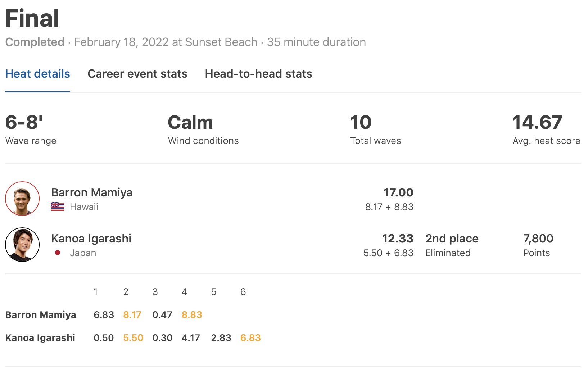Select Mamiya's highlighted 8.17 wave score
This screenshot has height=372, width=588.
click(132, 315)
